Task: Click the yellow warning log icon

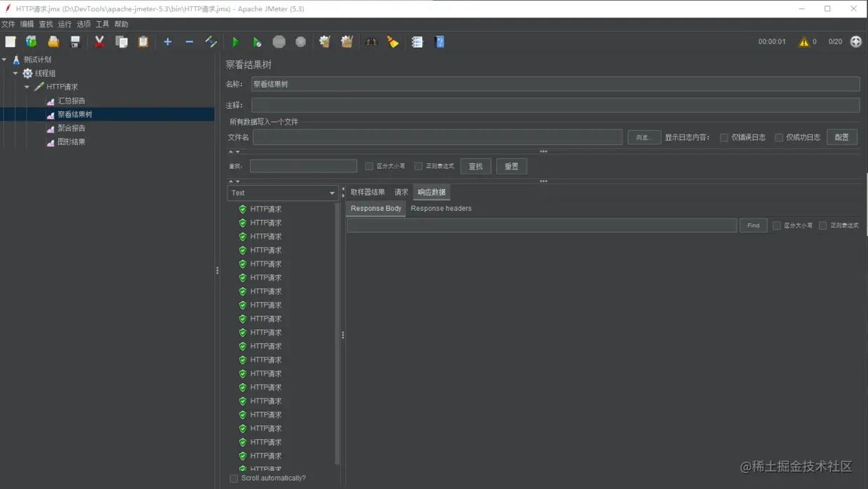Action: coord(804,42)
